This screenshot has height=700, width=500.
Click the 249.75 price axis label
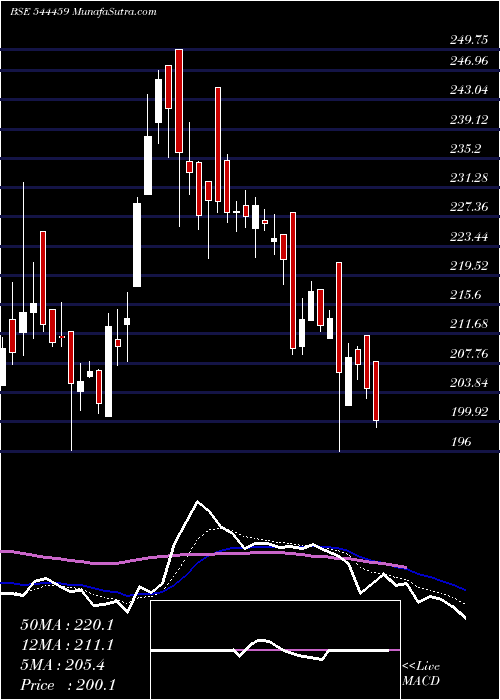pos(469,40)
